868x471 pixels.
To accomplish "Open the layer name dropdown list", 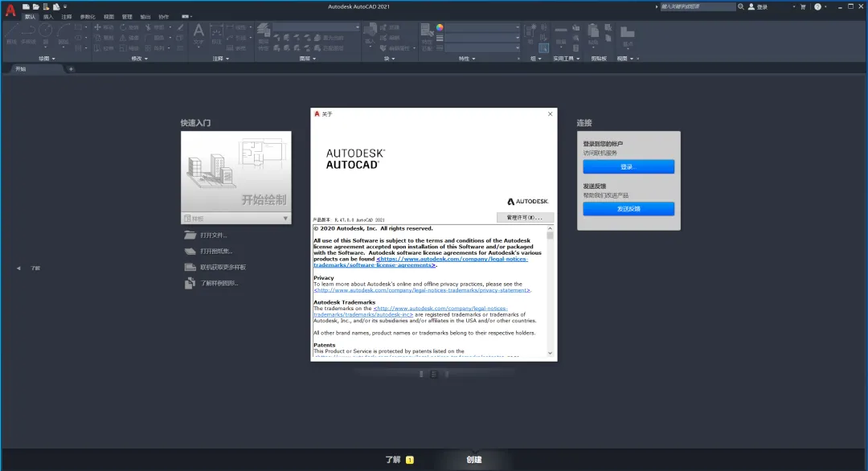I will tap(316, 27).
